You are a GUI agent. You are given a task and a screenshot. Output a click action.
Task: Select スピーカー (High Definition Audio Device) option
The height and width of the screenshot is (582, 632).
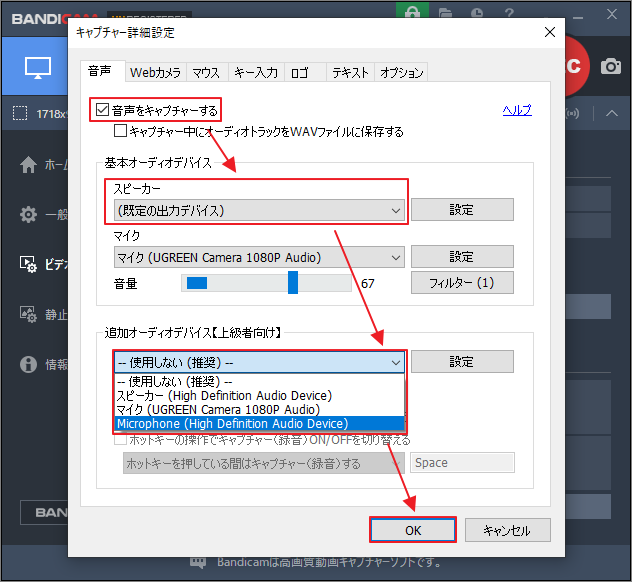point(259,395)
